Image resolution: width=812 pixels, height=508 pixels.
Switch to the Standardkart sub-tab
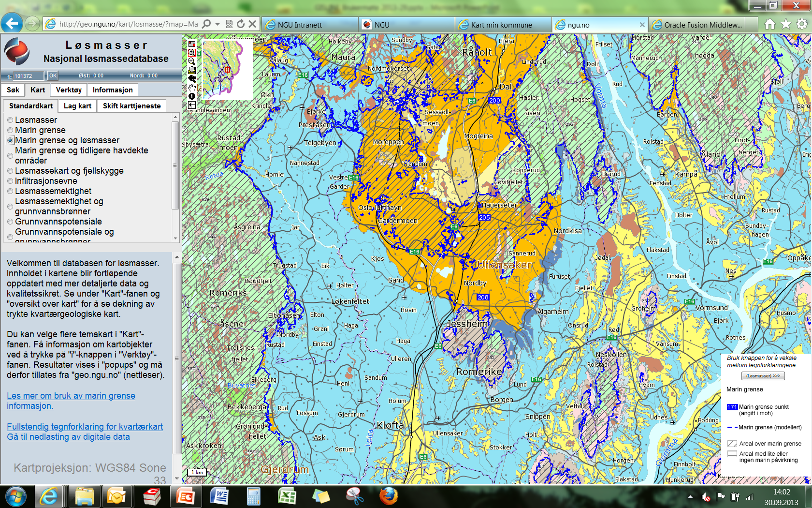(x=31, y=106)
